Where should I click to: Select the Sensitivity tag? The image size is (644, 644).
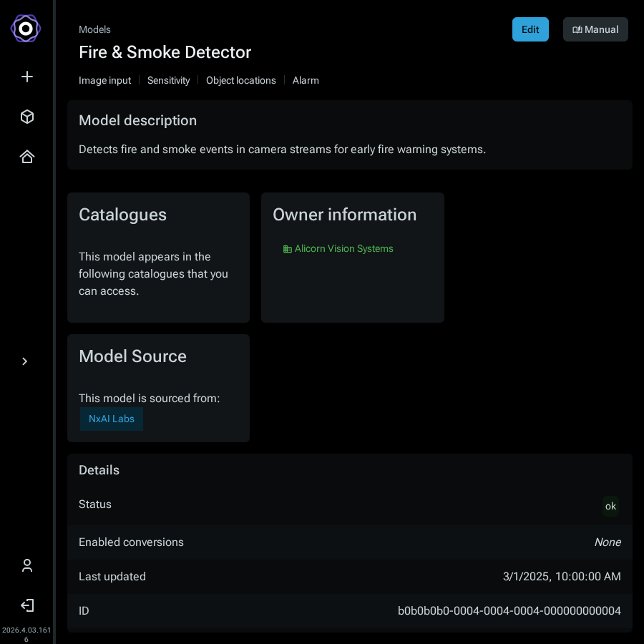pyautogui.click(x=168, y=80)
